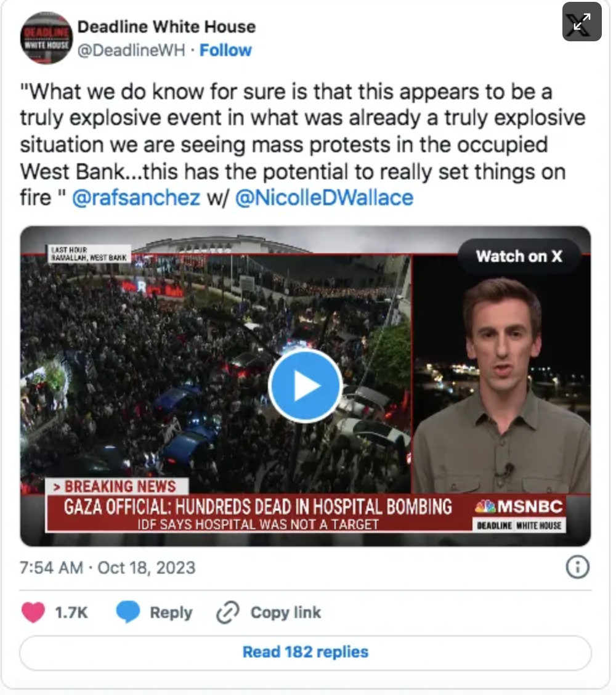Click the Ramallah crowd video thumbnail
This screenshot has height=695, width=616.
216,373
